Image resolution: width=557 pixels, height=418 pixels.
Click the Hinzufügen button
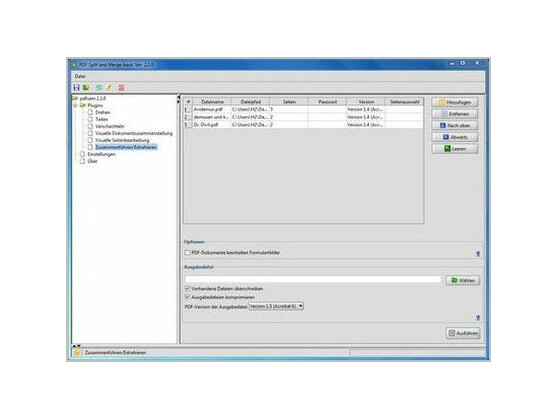click(x=455, y=102)
